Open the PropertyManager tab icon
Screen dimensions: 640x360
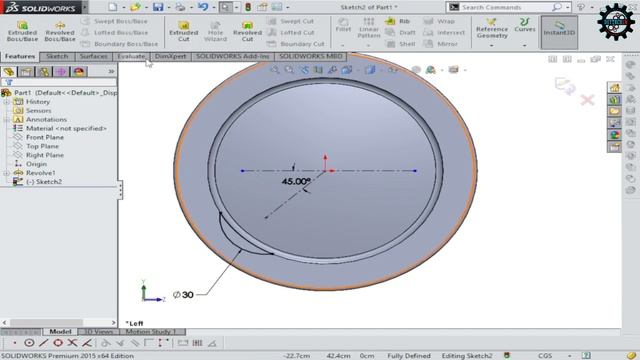pyautogui.click(x=26, y=72)
